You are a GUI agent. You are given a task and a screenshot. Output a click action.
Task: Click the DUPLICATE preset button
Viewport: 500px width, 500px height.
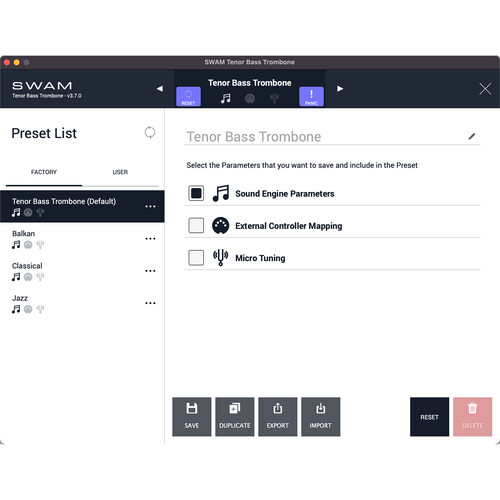tap(235, 417)
